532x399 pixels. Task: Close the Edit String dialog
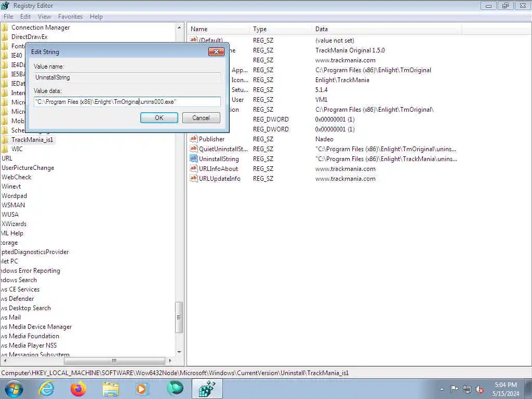coord(216,51)
